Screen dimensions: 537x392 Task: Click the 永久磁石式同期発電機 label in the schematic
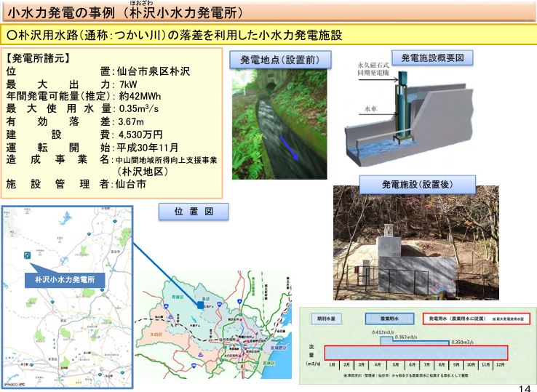373,69
